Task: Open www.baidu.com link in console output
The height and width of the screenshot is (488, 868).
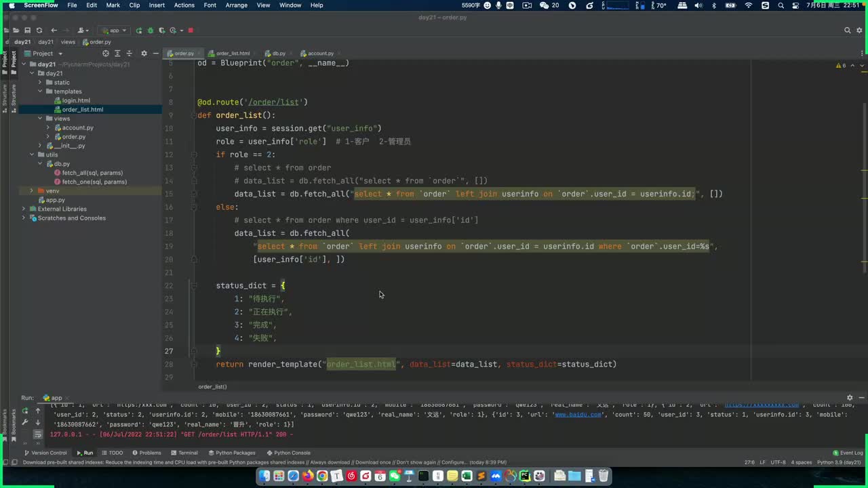Action: (578, 414)
